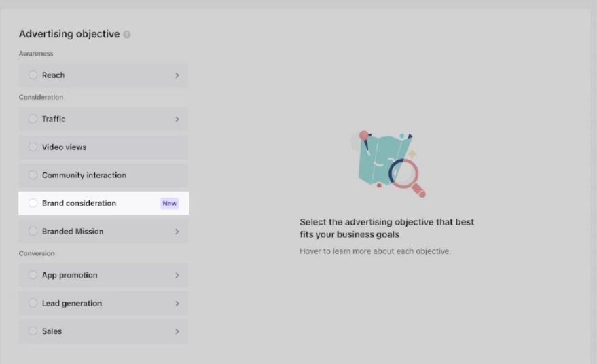Expand the App promotion chevron
This screenshot has height=364, width=597.
click(177, 276)
